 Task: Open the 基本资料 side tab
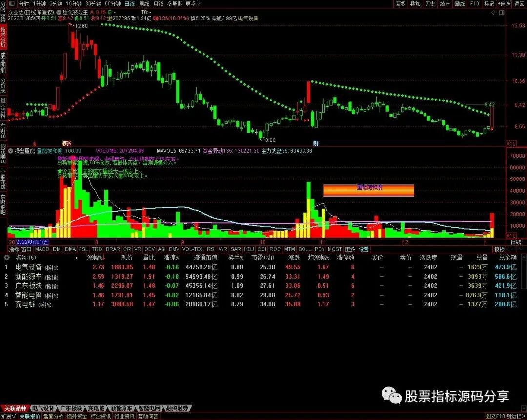coord(3,108)
